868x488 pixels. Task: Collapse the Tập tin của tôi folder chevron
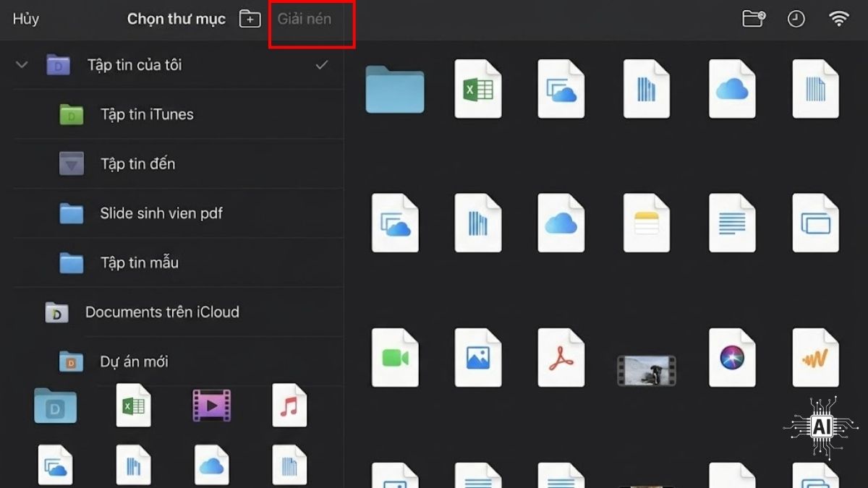pos(22,65)
